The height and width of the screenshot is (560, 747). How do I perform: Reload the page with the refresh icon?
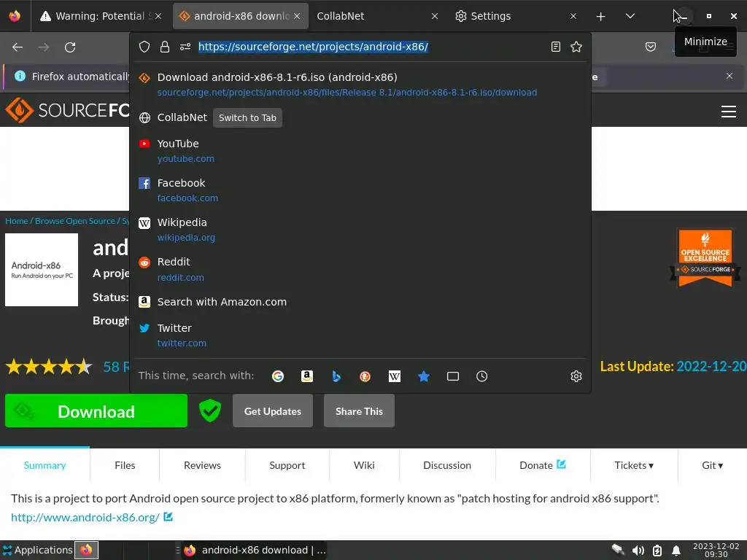point(70,47)
